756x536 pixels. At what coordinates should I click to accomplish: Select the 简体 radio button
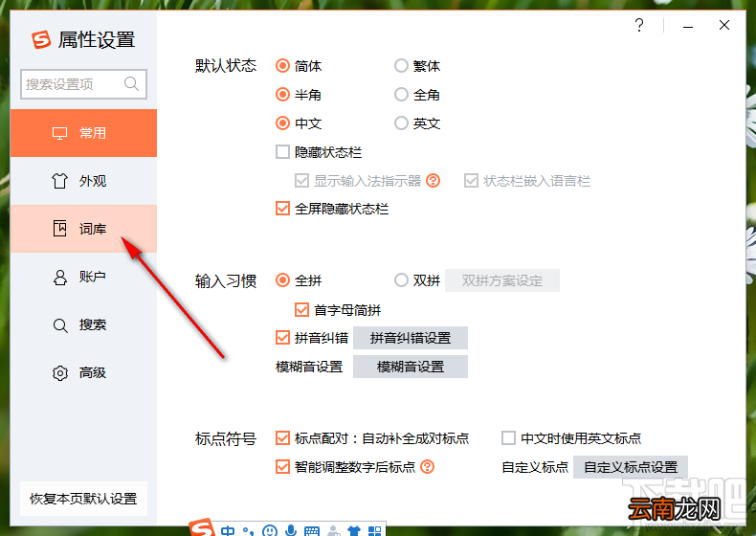[282, 66]
